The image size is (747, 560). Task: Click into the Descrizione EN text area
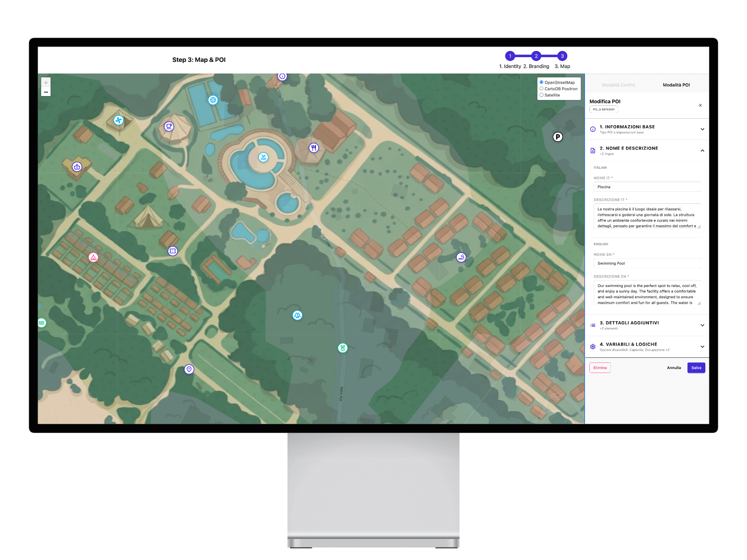tap(647, 293)
